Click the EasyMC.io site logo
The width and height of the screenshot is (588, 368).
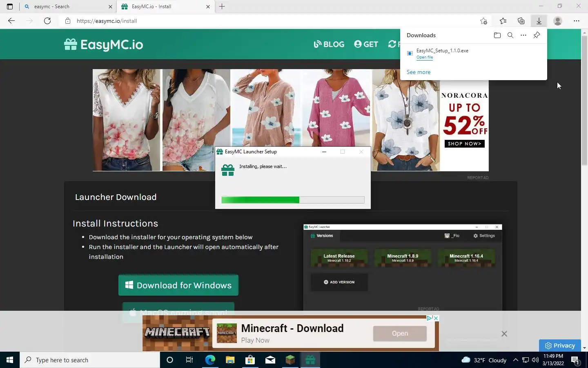pyautogui.click(x=104, y=44)
